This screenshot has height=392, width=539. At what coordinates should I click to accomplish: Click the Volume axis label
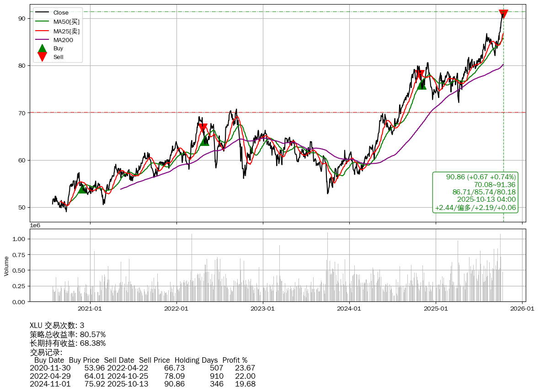(x=6, y=266)
